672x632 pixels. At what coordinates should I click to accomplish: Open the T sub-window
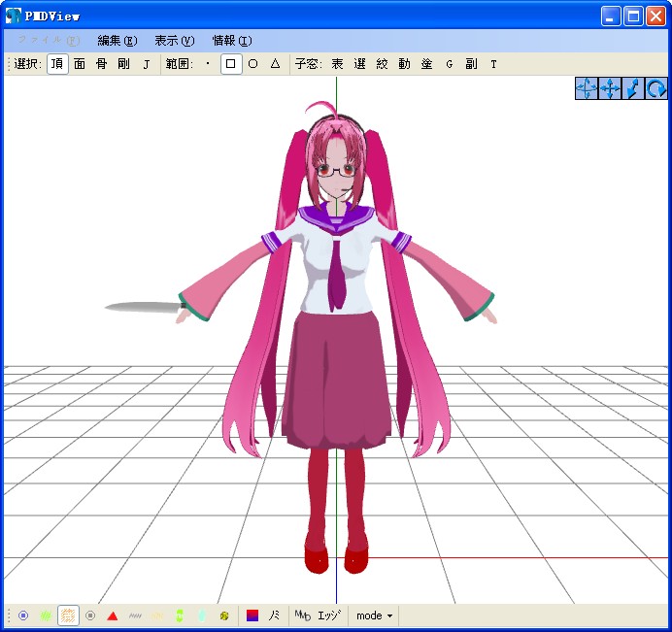pyautogui.click(x=493, y=64)
